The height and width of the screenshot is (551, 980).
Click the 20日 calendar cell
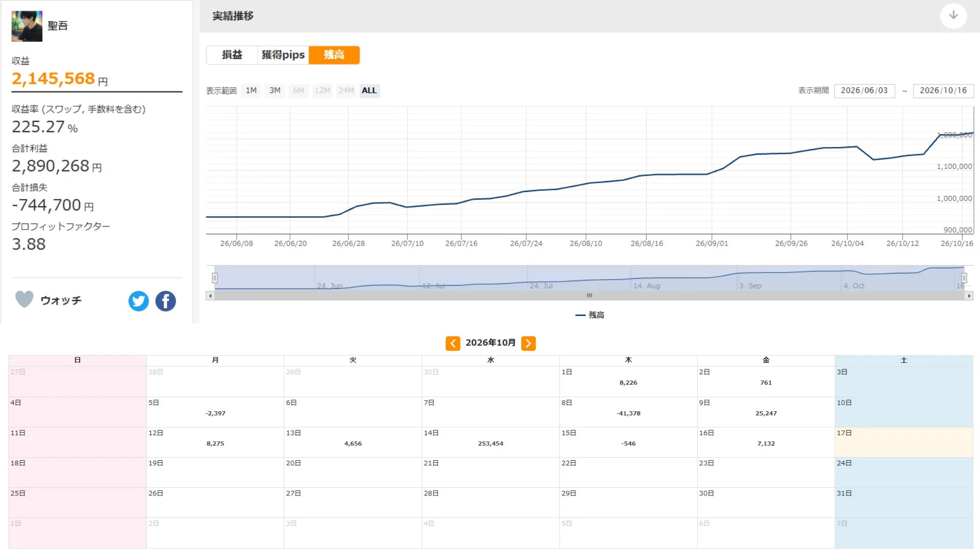[x=353, y=472]
